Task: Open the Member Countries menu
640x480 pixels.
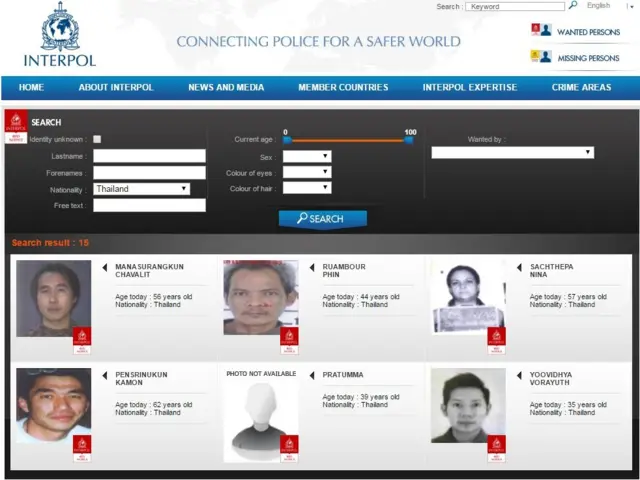Action: click(343, 88)
